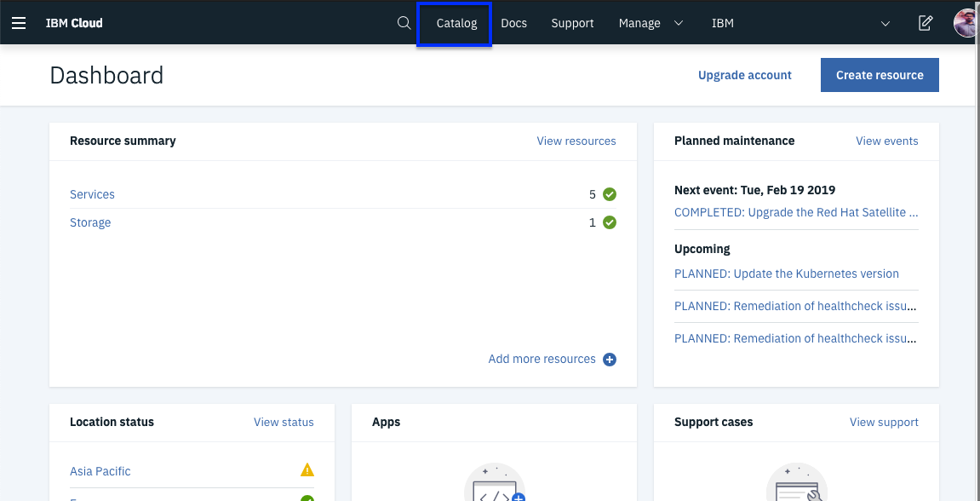
Task: Open the hamburger navigation menu
Action: pyautogui.click(x=19, y=23)
